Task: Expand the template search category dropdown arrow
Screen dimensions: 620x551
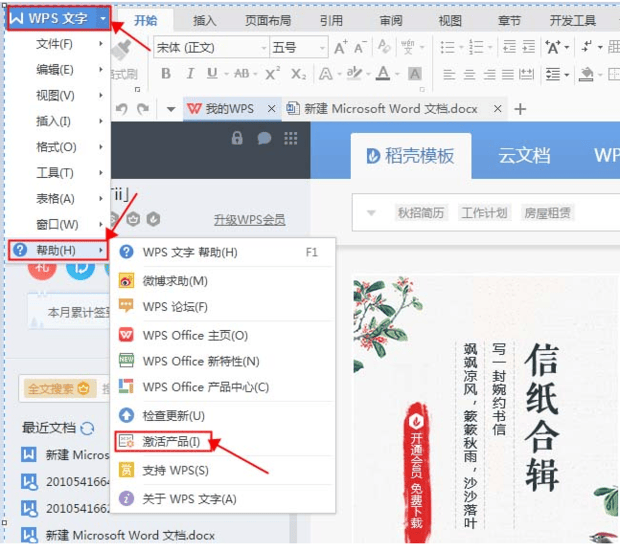Action: pos(370,213)
